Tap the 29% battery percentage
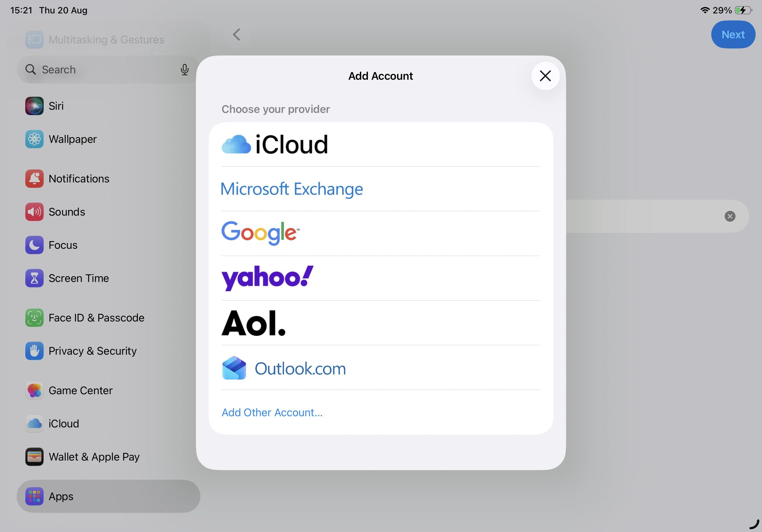Viewport: 762px width, 532px height. coord(722,10)
